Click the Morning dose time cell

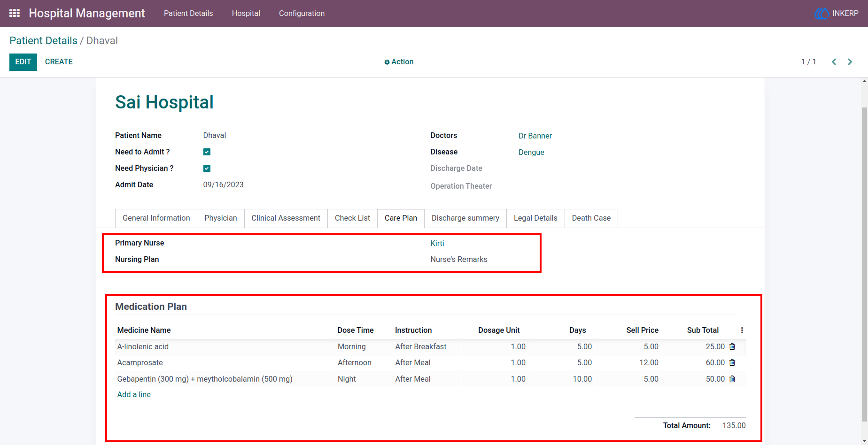[x=352, y=346]
